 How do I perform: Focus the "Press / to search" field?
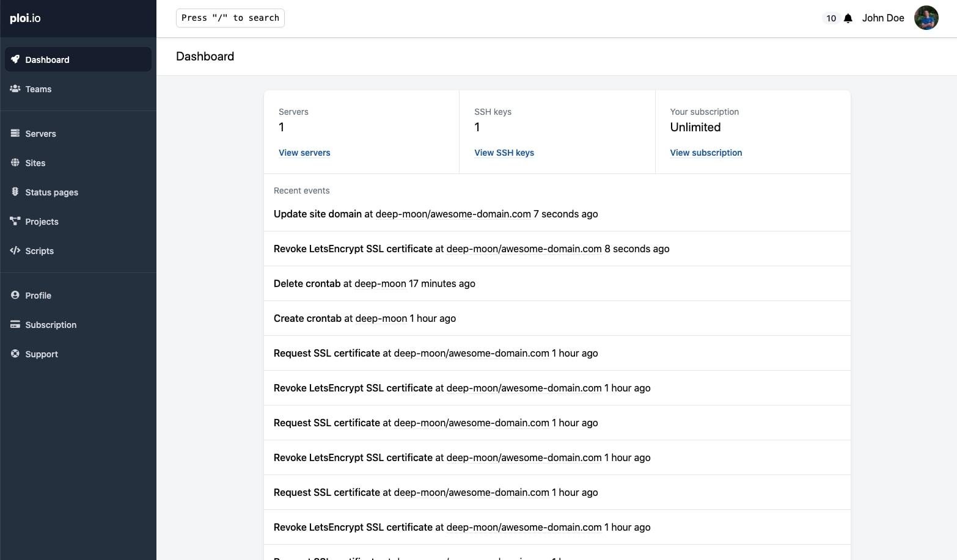tap(230, 18)
